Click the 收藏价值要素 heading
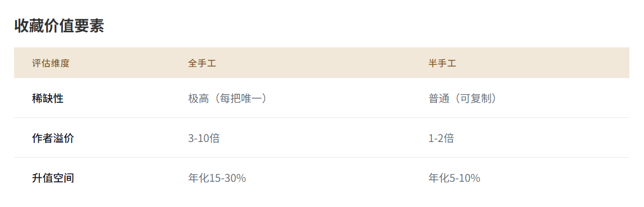This screenshot has width=644, height=207. [59, 26]
